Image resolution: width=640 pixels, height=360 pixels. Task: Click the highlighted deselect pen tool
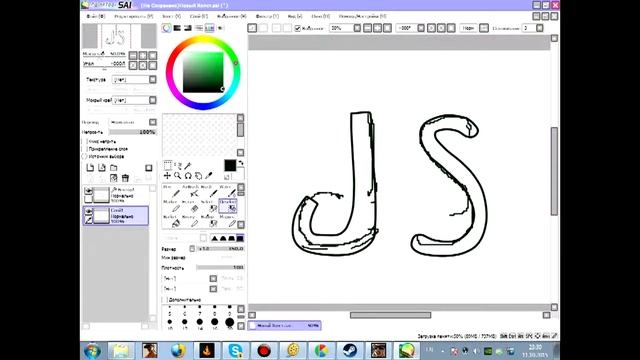pos(228,207)
